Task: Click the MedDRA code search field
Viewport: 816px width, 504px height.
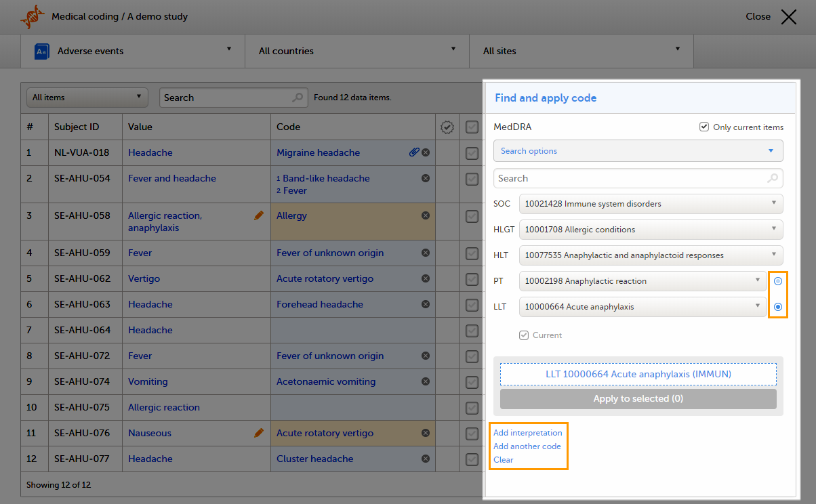Action: tap(630, 178)
